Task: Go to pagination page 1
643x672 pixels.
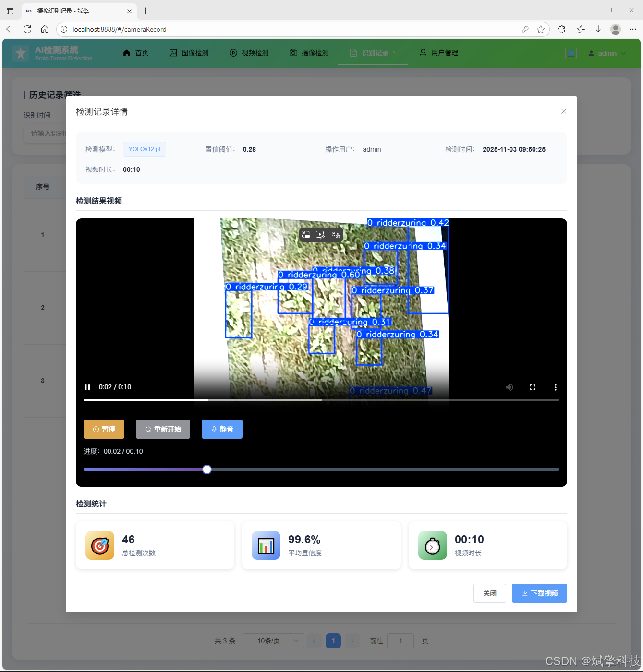Action: coord(333,641)
